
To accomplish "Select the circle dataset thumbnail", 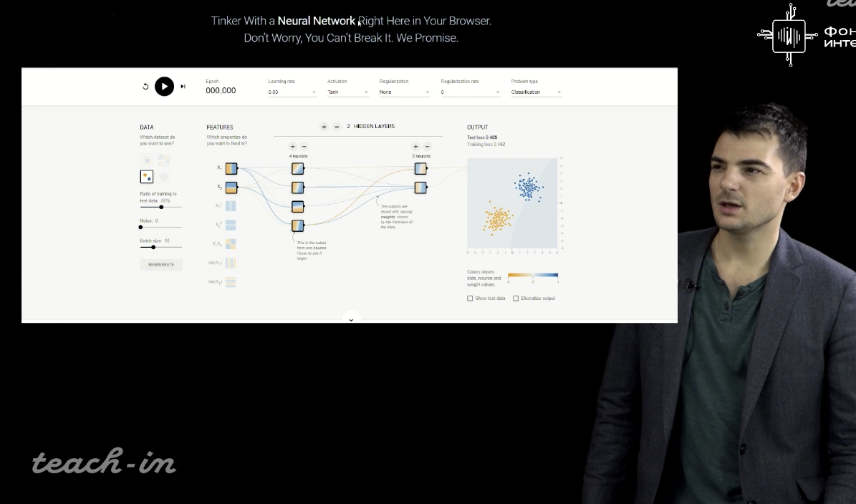I will [x=147, y=160].
